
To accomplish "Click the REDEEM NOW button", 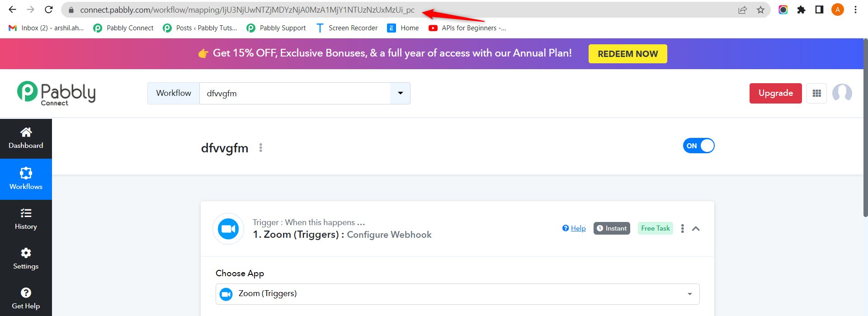I will (x=627, y=54).
